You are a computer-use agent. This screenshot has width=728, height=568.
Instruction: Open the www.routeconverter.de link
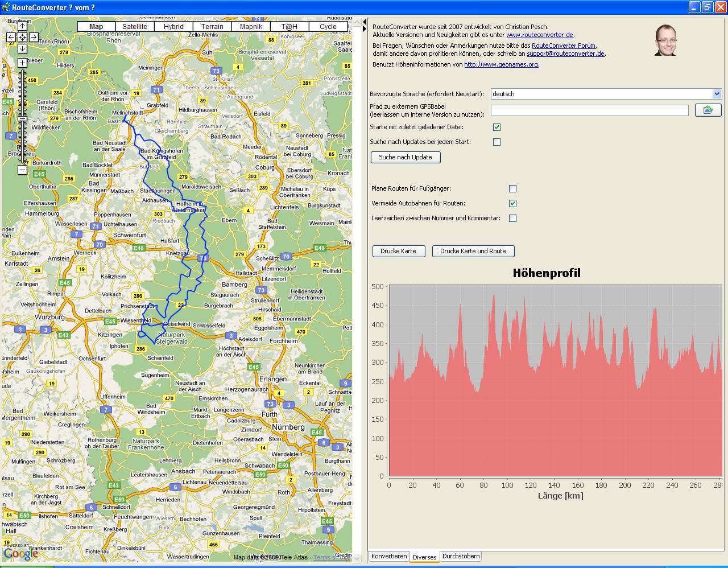pyautogui.click(x=540, y=35)
